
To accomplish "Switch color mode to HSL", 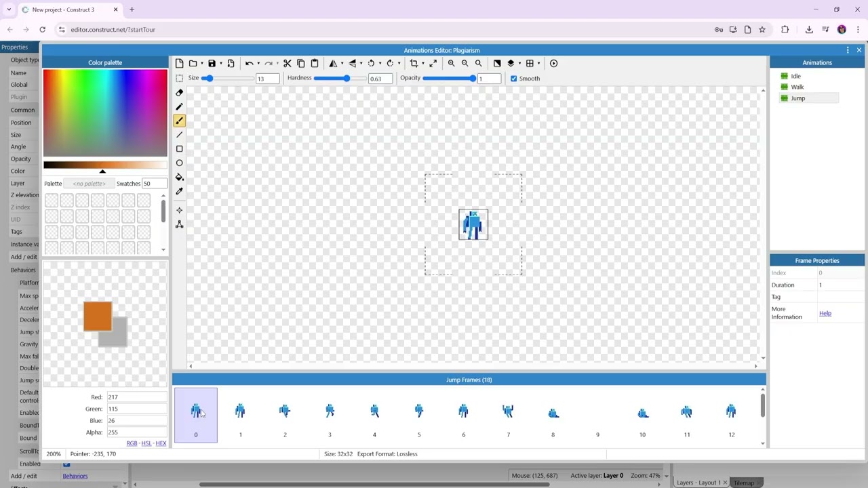I will (146, 443).
